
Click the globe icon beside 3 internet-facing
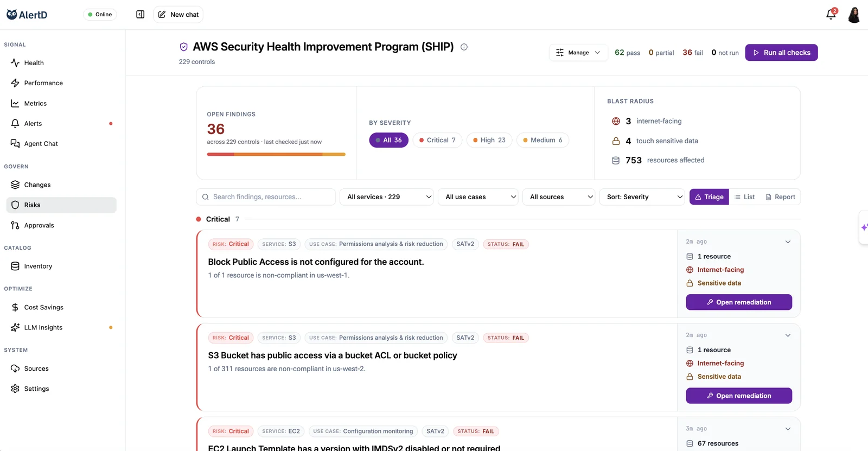coord(616,121)
